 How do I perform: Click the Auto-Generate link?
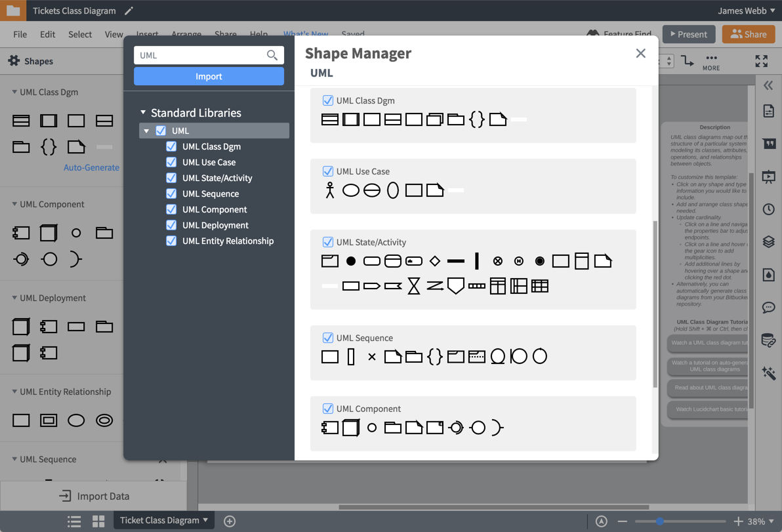[91, 167]
